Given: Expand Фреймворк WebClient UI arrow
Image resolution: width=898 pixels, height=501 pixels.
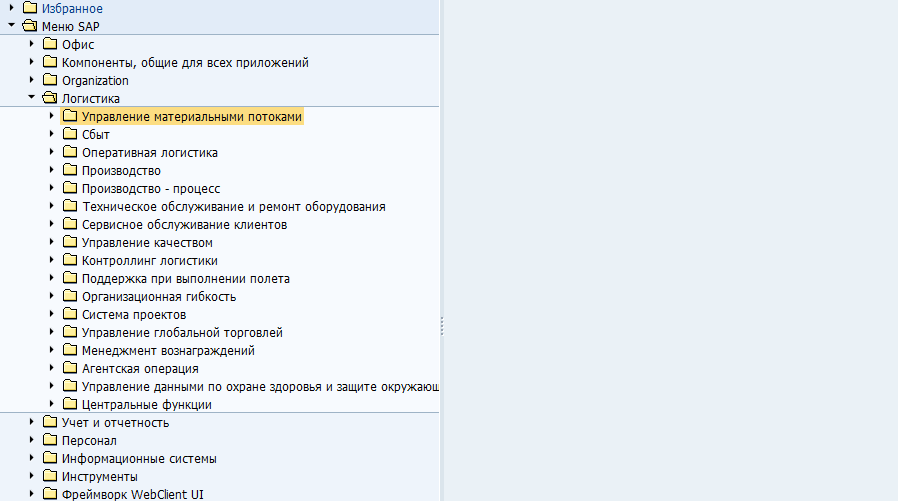Looking at the screenshot, I should pyautogui.click(x=31, y=493).
